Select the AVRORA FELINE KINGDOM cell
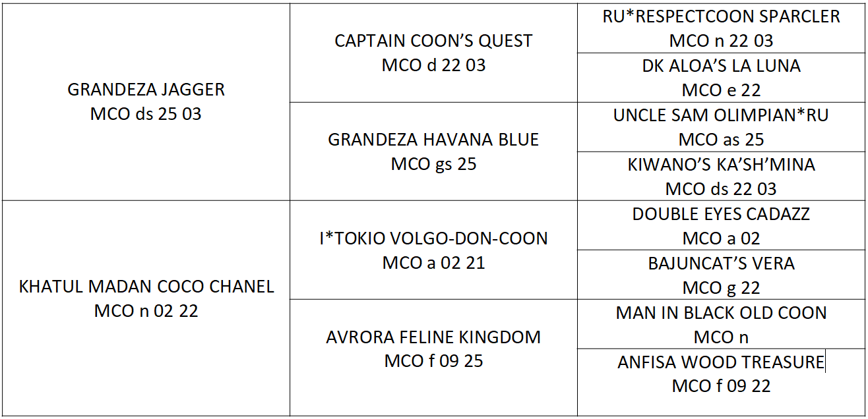The image size is (868, 419). pos(433,357)
